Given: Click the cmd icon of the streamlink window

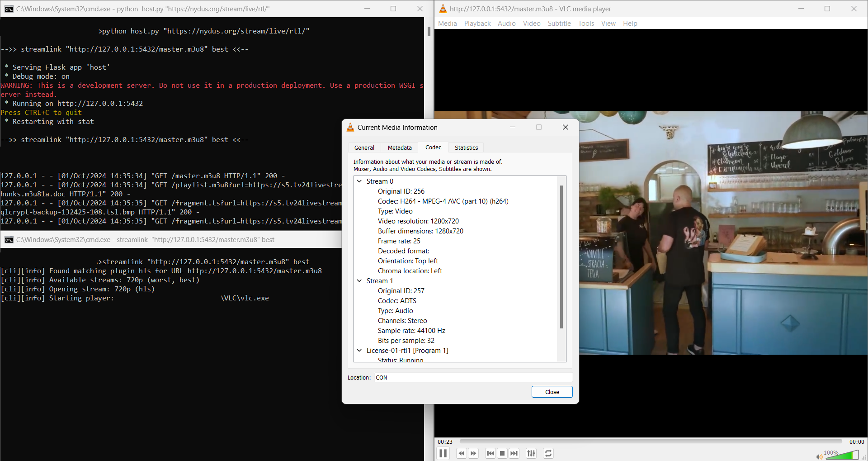Looking at the screenshot, I should [9, 240].
